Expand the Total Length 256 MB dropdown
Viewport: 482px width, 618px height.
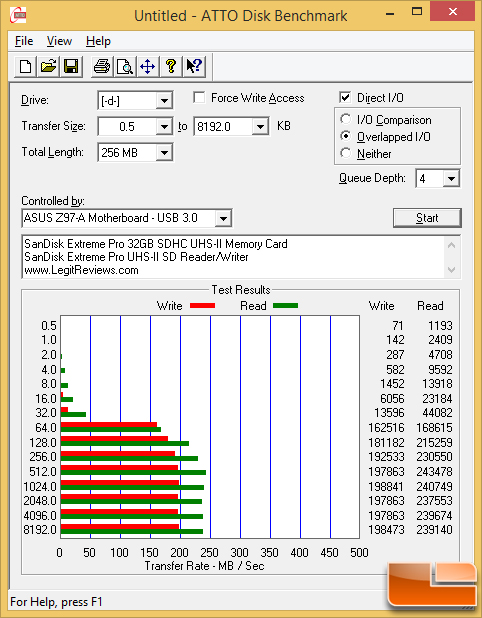164,153
